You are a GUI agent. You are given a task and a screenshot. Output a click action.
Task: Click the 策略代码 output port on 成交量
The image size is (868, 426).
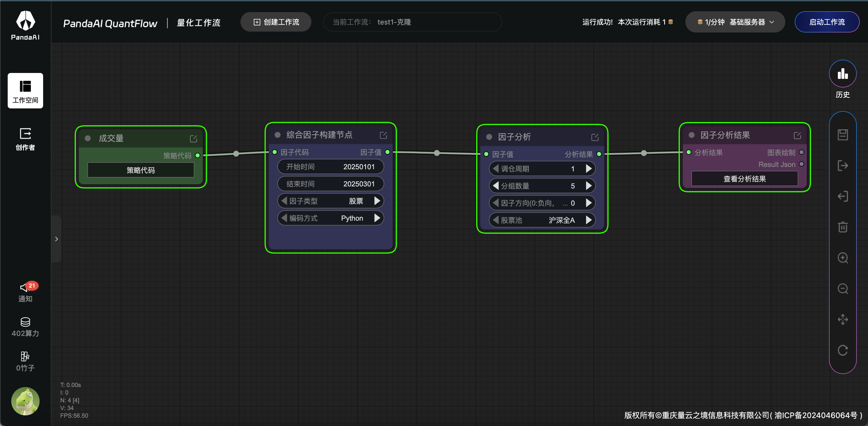[x=198, y=155]
